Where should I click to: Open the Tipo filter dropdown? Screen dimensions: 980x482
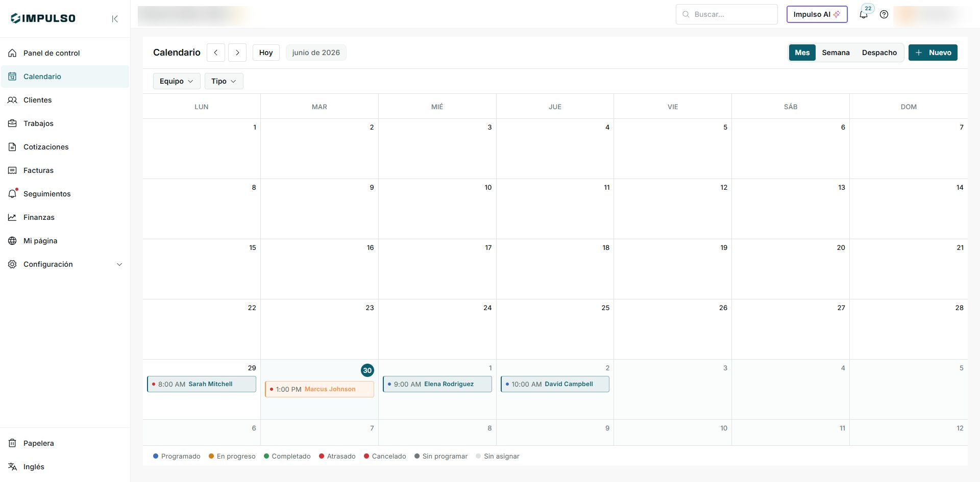click(x=224, y=81)
